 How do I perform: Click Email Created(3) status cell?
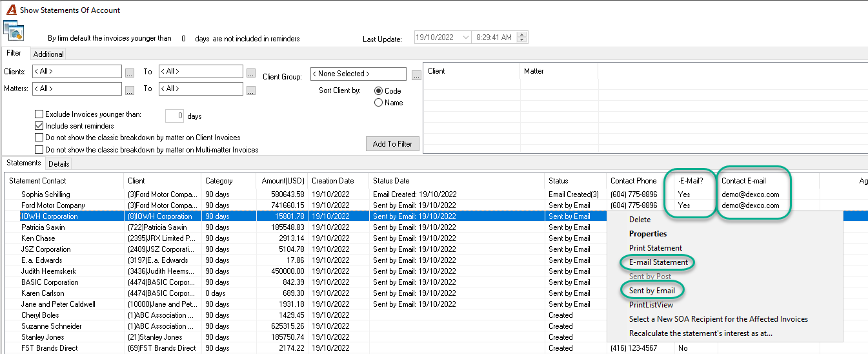point(574,194)
